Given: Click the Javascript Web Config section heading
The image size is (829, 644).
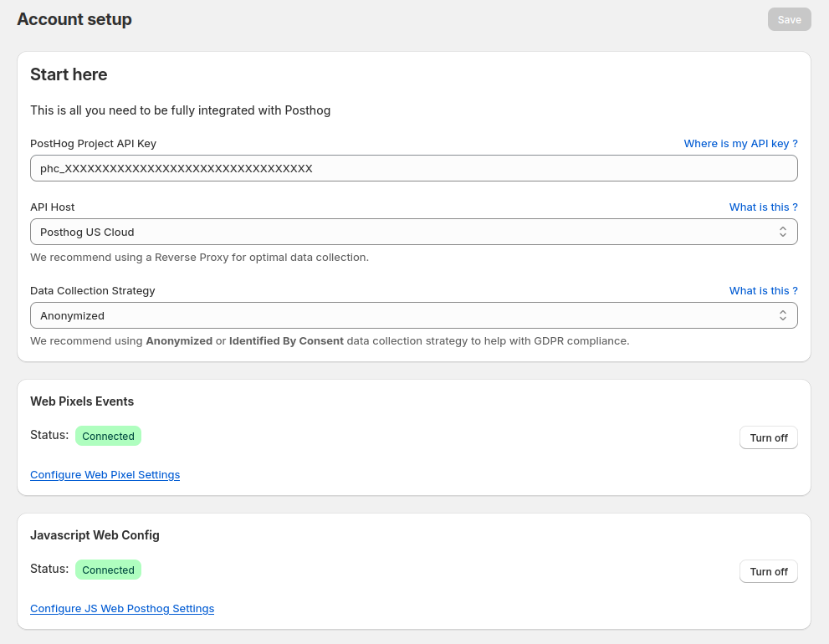Looking at the screenshot, I should (95, 535).
